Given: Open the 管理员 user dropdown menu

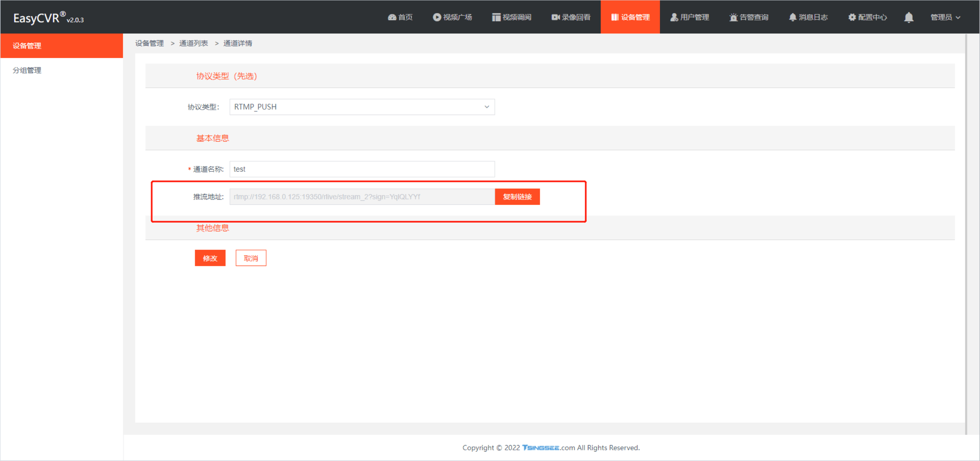Looking at the screenshot, I should pyautogui.click(x=945, y=17).
